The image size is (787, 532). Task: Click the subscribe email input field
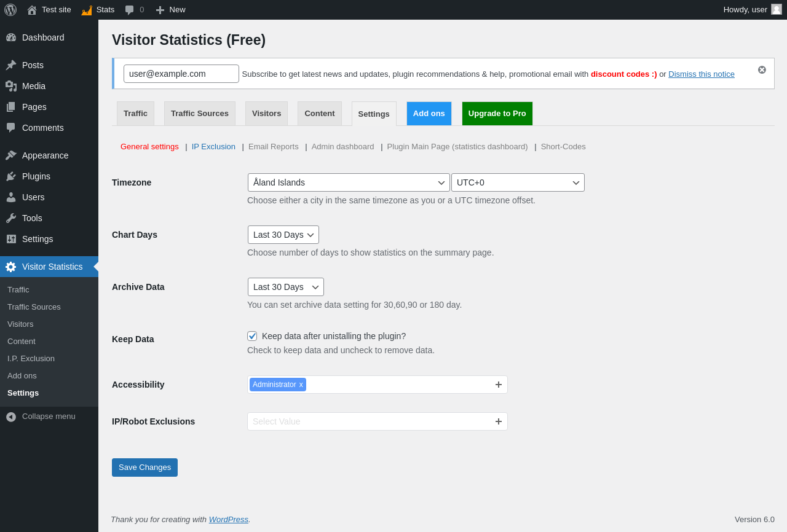point(181,74)
